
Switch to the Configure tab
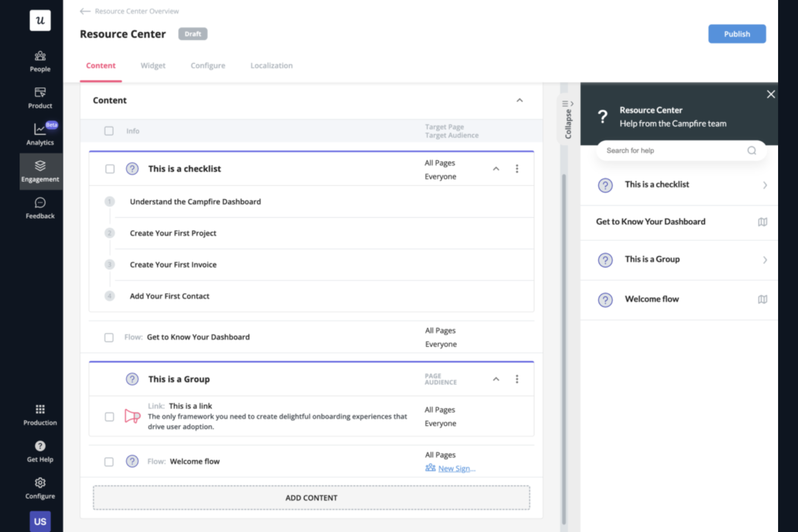(x=208, y=66)
